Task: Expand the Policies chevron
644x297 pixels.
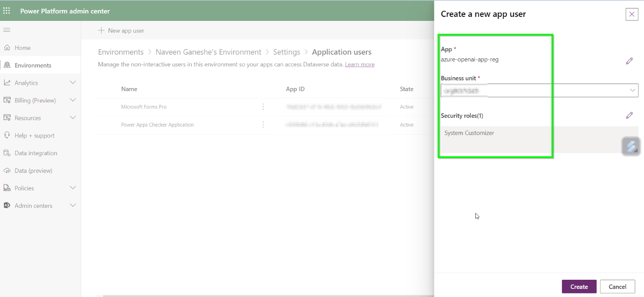Action: (x=73, y=188)
